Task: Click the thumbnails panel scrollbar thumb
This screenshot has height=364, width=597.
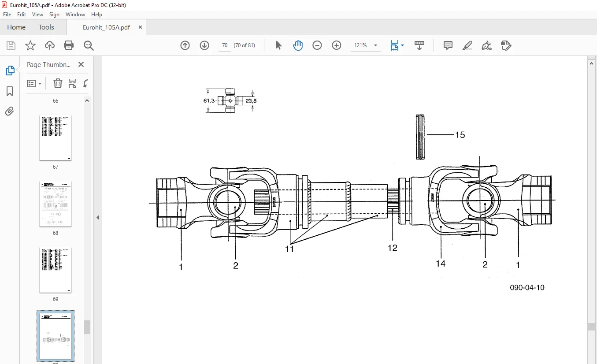Action: pos(87,327)
